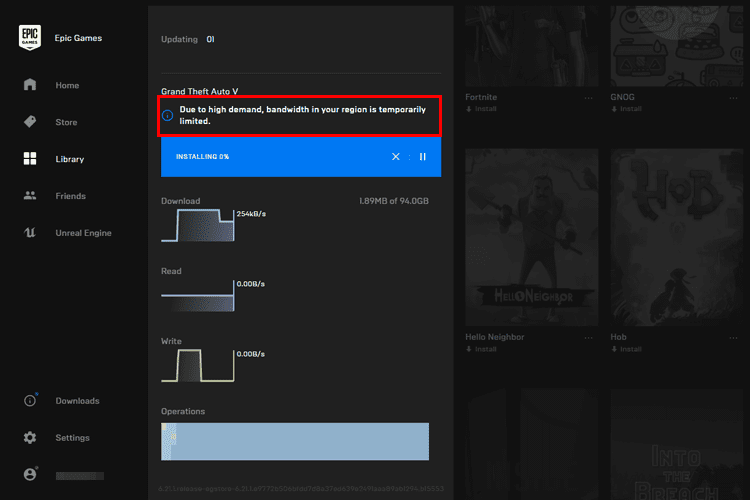
Task: Click the Unreal Engine logo icon
Action: click(30, 233)
